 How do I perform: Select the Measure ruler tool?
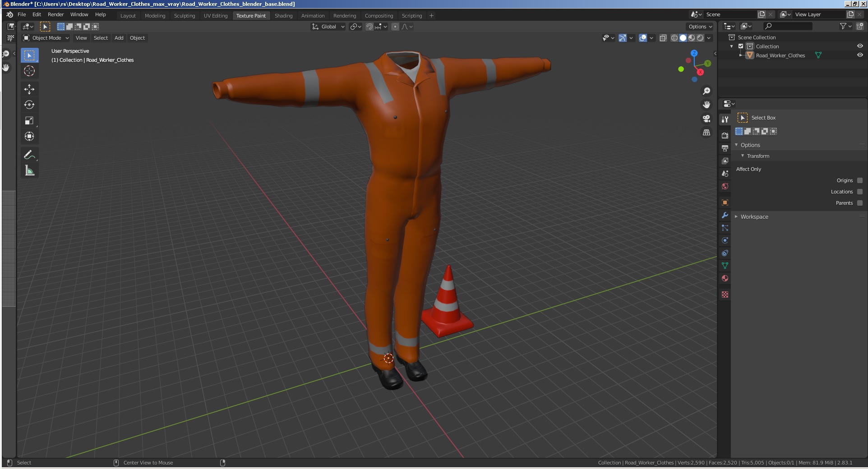(x=29, y=170)
